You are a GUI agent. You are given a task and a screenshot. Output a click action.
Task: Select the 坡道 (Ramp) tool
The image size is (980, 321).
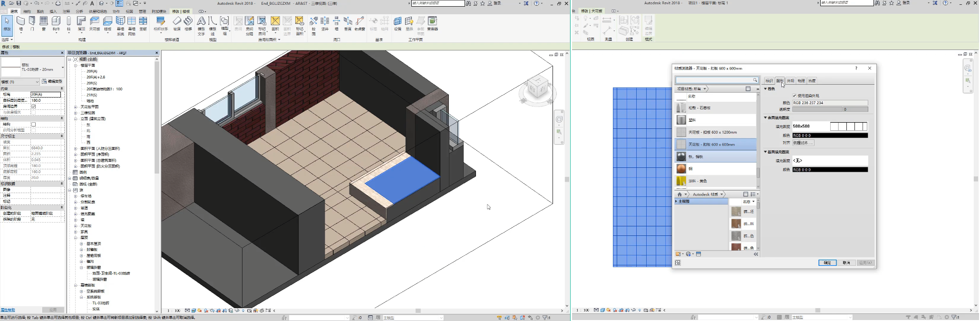click(x=177, y=24)
